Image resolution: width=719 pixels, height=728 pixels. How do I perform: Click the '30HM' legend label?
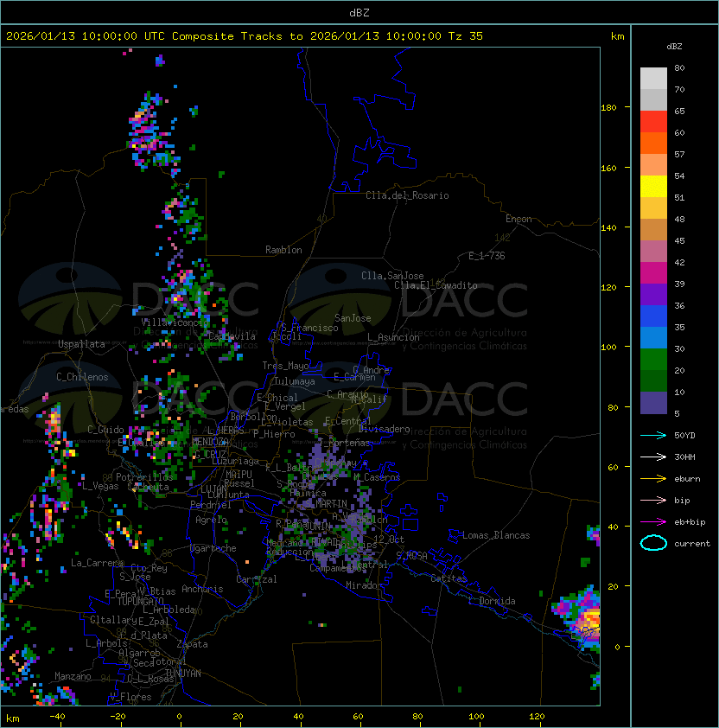(x=684, y=457)
